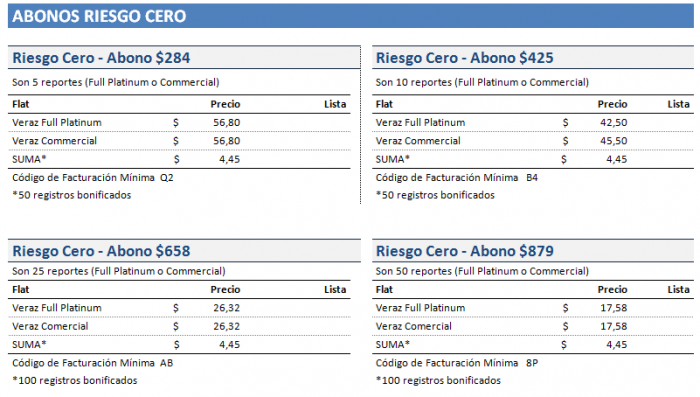Screen dimensions: 700x397
Task: Click the AB billing code
Action: pos(167,363)
